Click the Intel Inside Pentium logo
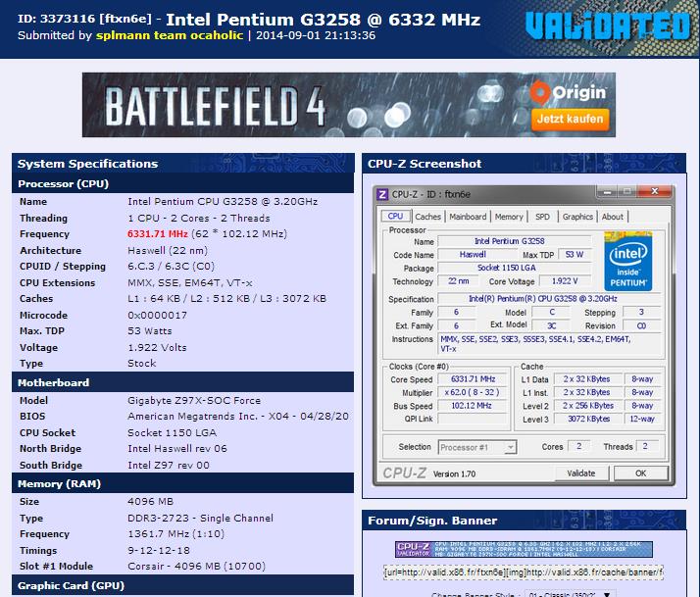700x597 pixels. [628, 261]
